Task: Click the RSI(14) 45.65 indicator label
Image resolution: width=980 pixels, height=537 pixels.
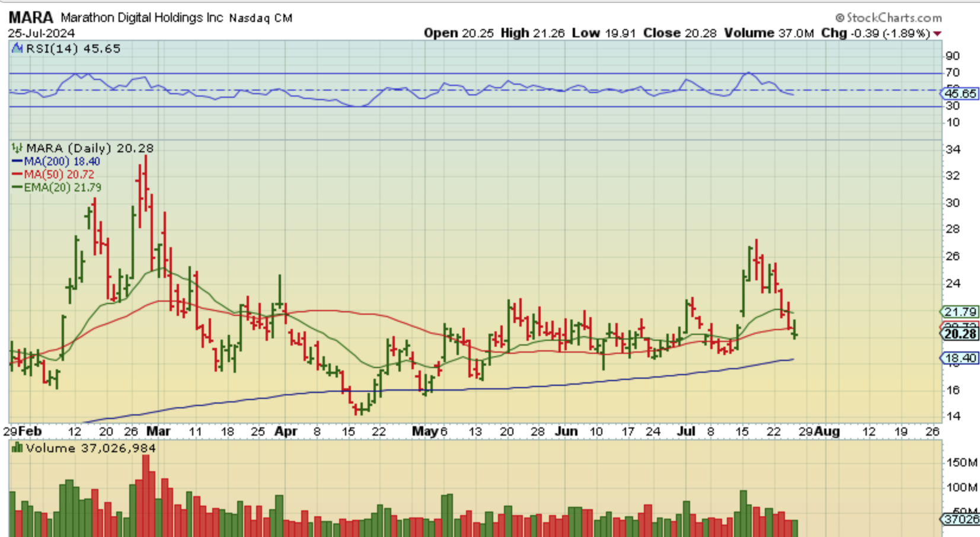Action: tap(73, 49)
